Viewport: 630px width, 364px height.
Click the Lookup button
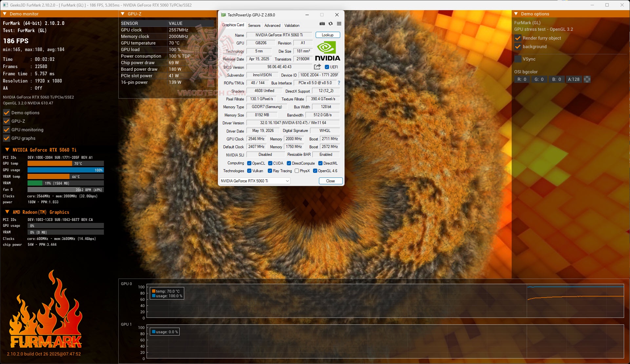328,35
